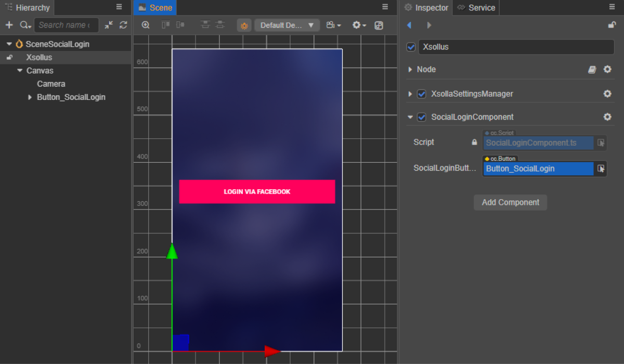Click the zoom magnifier icon in Scene toolbar
Image resolution: width=624 pixels, height=364 pixels.
[146, 25]
